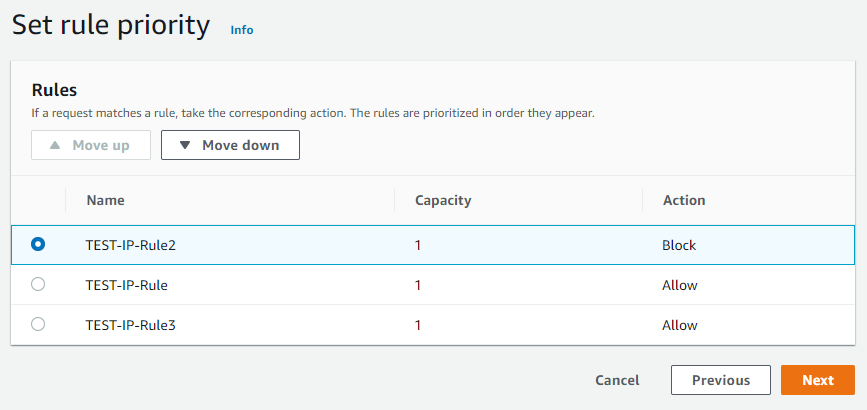Select the TEST-IP-Rule radio button
This screenshot has height=410, width=867.
[38, 284]
